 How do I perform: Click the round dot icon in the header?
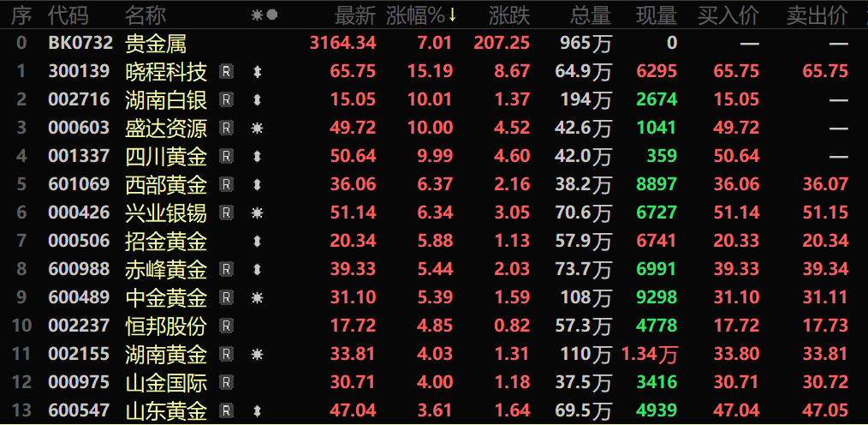(x=272, y=15)
